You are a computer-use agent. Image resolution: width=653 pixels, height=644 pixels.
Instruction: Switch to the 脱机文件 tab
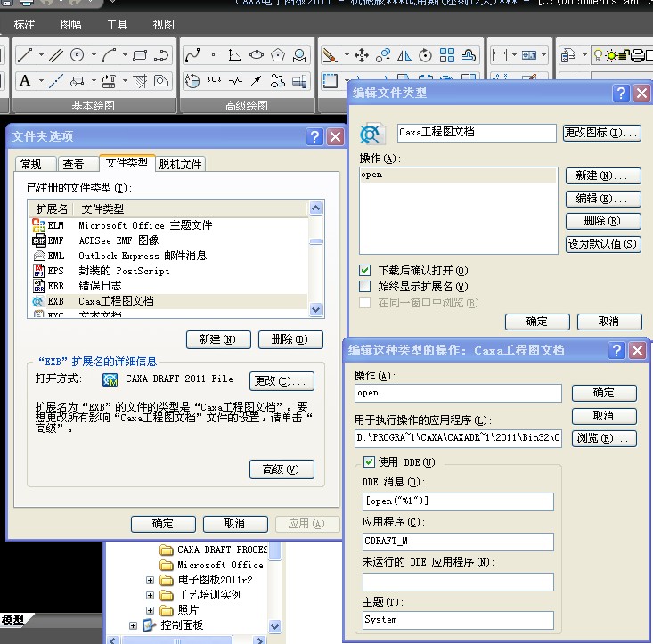(180, 164)
